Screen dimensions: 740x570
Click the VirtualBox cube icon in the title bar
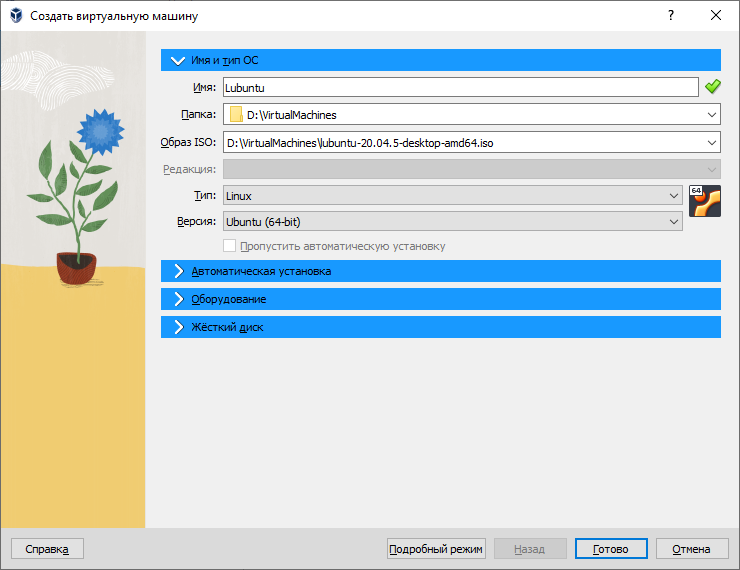pyautogui.click(x=16, y=16)
